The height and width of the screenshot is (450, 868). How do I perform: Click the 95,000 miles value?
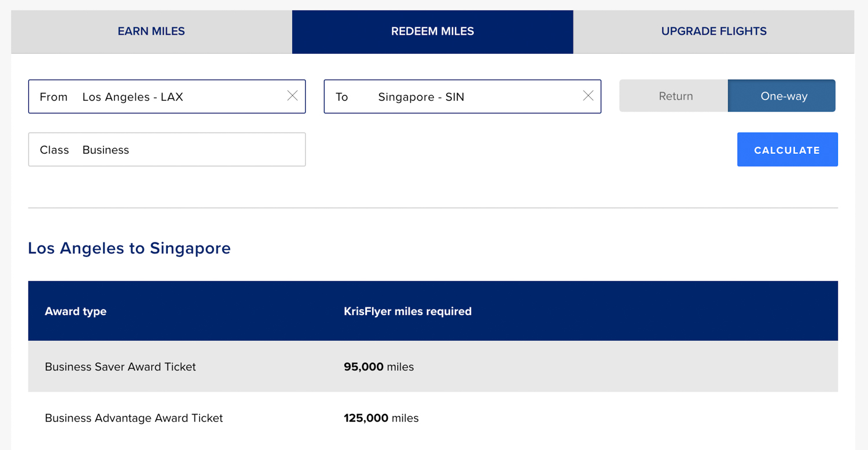[378, 367]
